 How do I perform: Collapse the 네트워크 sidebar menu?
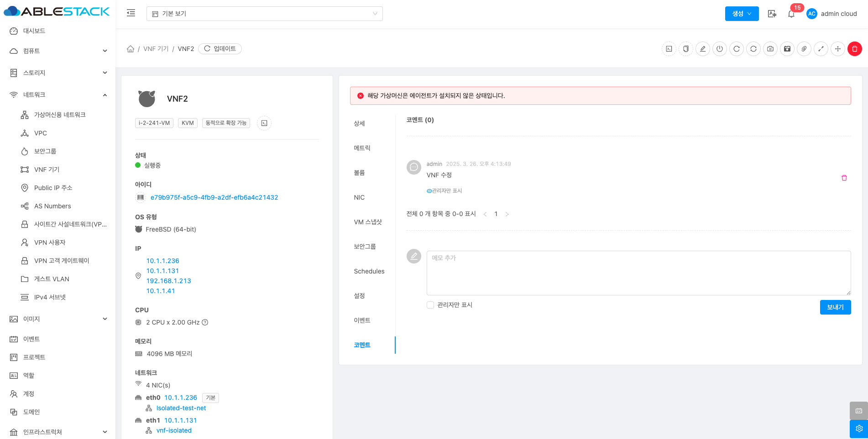[58, 95]
